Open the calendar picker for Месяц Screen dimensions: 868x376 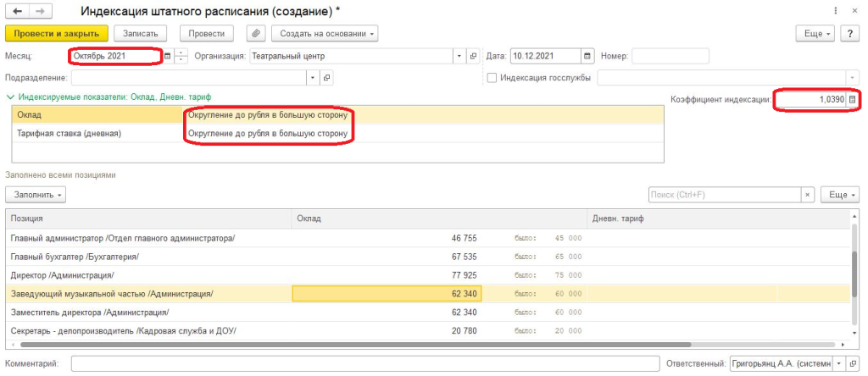(x=168, y=56)
